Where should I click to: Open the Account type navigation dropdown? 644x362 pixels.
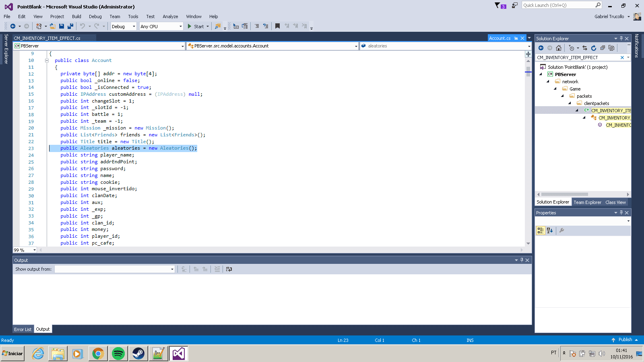(x=356, y=46)
